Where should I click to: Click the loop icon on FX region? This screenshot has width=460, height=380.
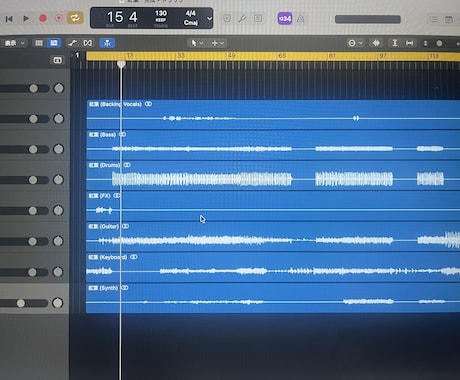(117, 196)
